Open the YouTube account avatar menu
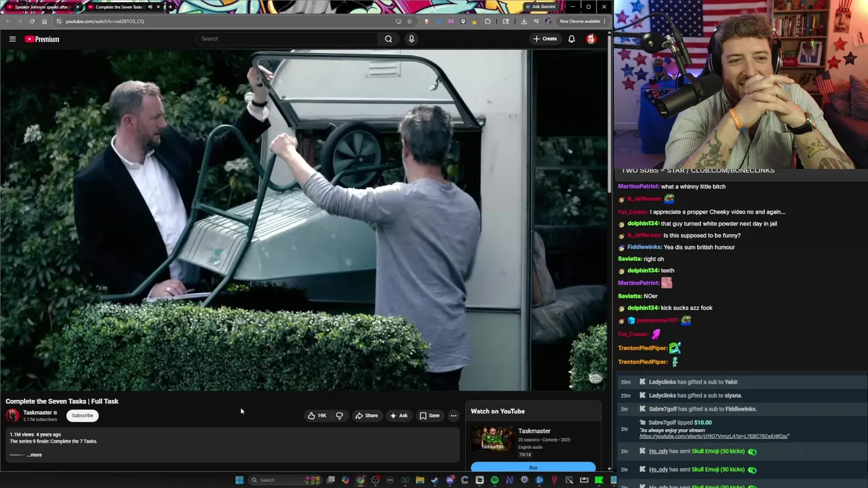The height and width of the screenshot is (488, 868). [591, 39]
